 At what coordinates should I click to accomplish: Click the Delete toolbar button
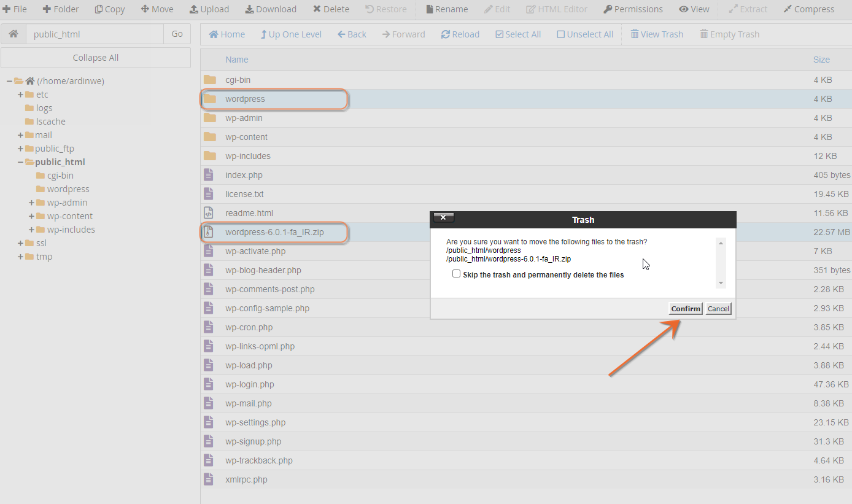[x=331, y=9]
